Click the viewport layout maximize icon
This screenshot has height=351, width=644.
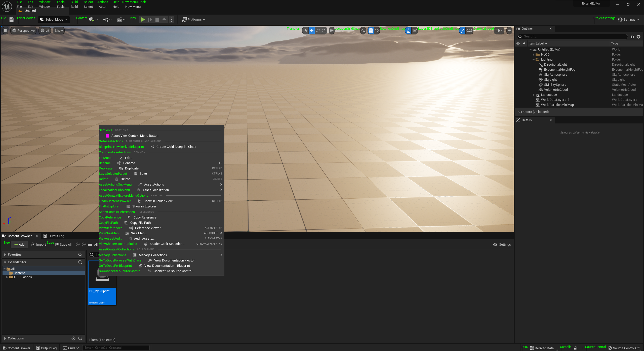(509, 31)
